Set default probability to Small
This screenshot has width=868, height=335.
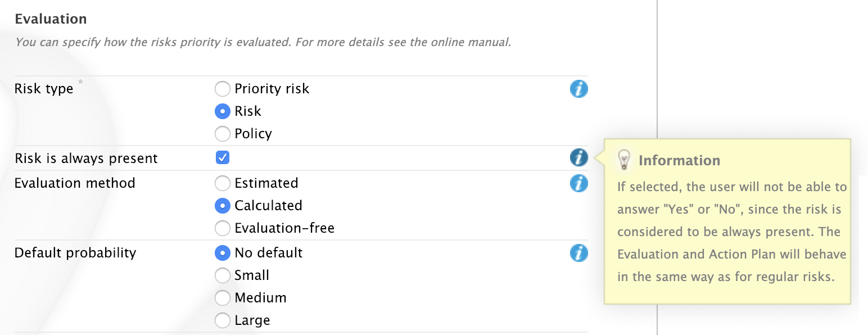tap(223, 275)
